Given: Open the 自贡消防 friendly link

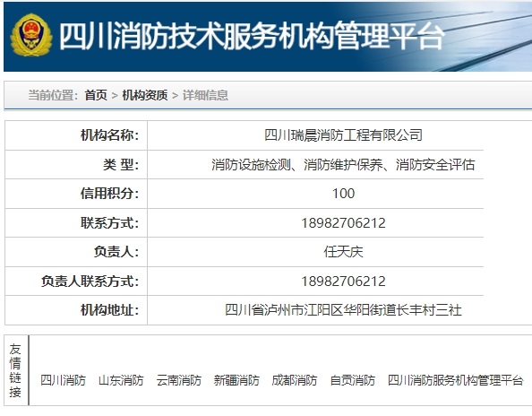Looking at the screenshot, I should [x=353, y=380].
